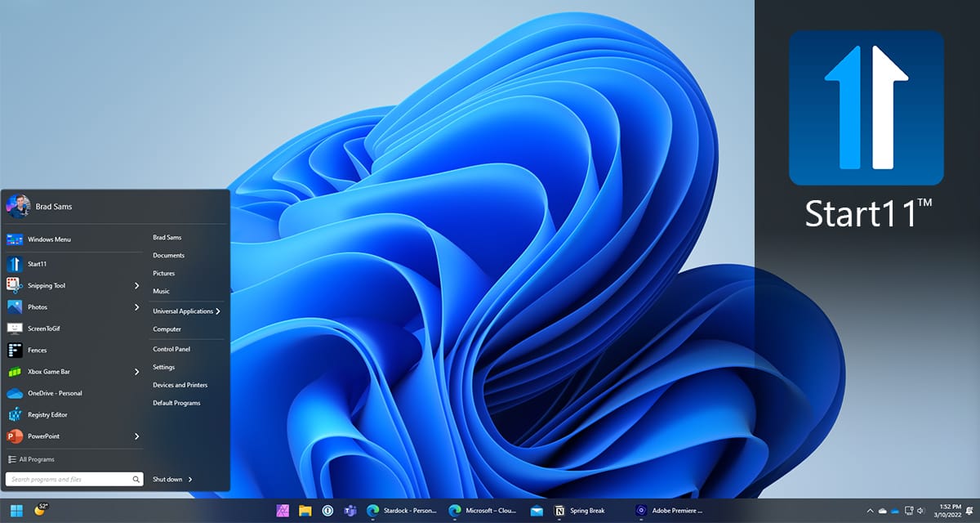Screen dimensions: 980x523
Task: Click the white cloud tray icon
Action: (882, 511)
